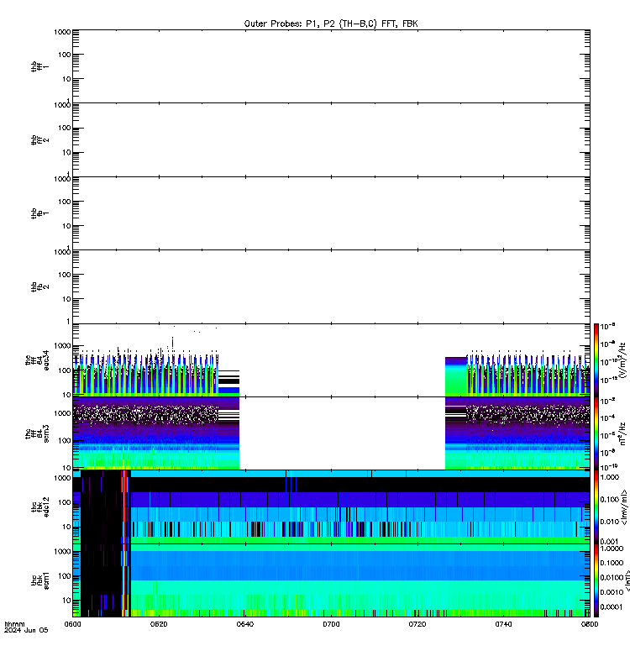Click the "10" tick label on thb fb 2 axis

click(66, 299)
